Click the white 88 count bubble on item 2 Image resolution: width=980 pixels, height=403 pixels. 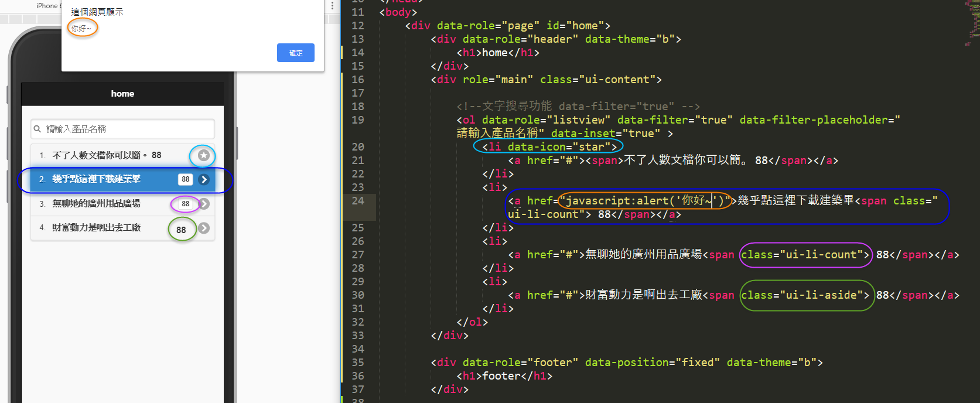pos(185,179)
